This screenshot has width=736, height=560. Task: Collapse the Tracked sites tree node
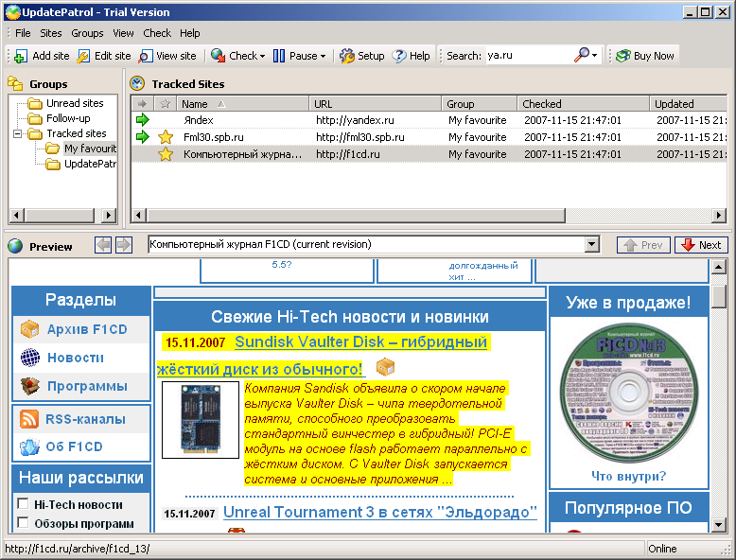pyautogui.click(x=17, y=133)
